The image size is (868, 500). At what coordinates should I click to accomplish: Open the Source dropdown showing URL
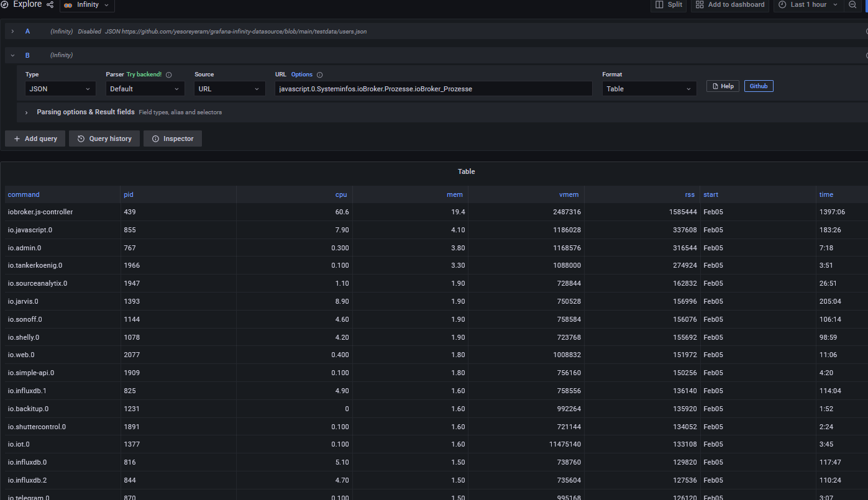coord(230,89)
